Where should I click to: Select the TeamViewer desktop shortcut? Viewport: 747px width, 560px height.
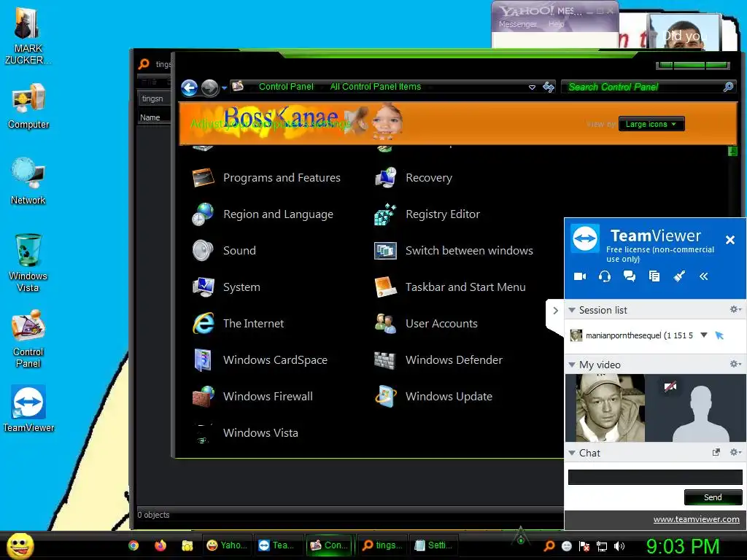[x=28, y=409]
